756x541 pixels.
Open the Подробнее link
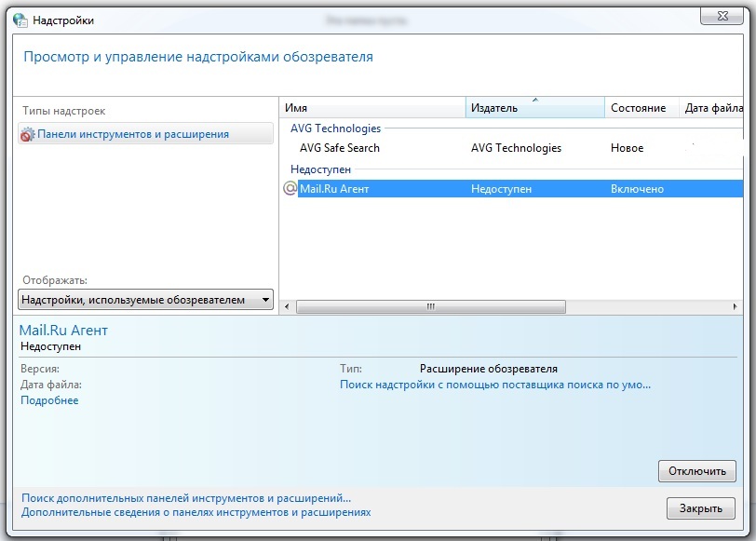pyautogui.click(x=49, y=400)
